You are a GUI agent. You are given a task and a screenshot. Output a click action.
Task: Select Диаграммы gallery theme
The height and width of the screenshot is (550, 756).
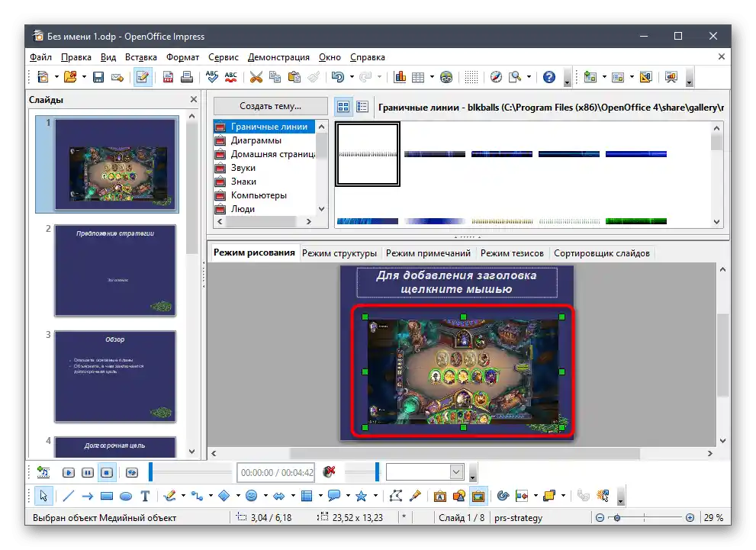[x=256, y=140]
